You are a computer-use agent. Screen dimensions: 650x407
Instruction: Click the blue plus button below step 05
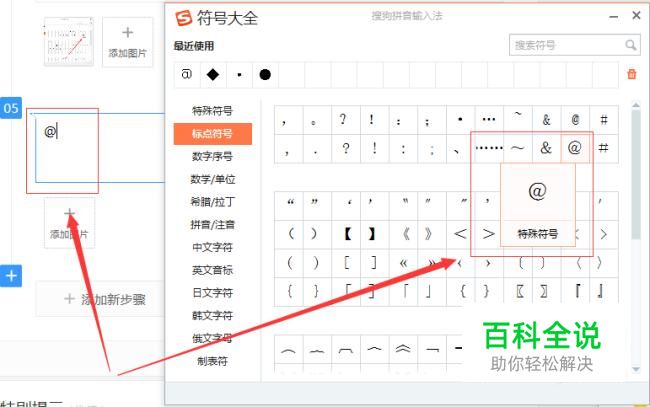pos(11,276)
